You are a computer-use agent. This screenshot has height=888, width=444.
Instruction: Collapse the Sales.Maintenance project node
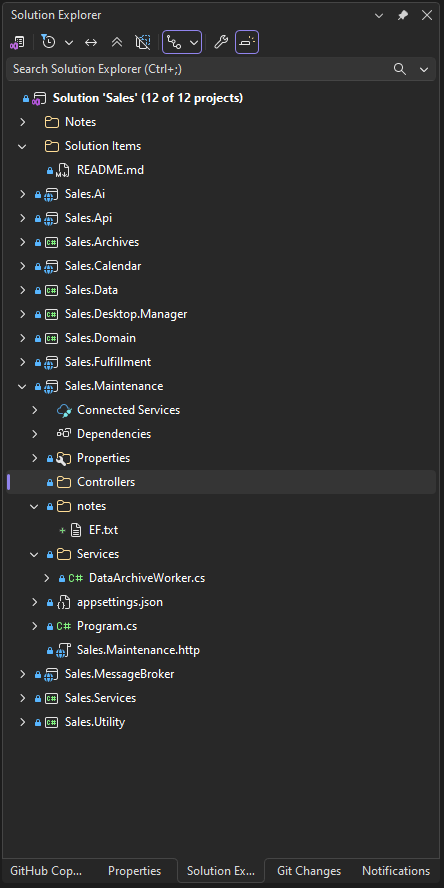22,386
